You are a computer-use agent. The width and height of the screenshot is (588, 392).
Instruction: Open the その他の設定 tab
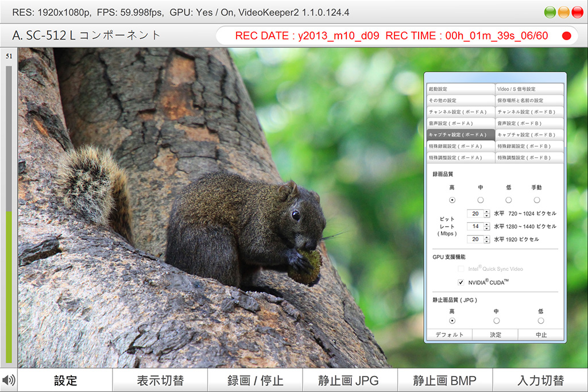point(461,100)
